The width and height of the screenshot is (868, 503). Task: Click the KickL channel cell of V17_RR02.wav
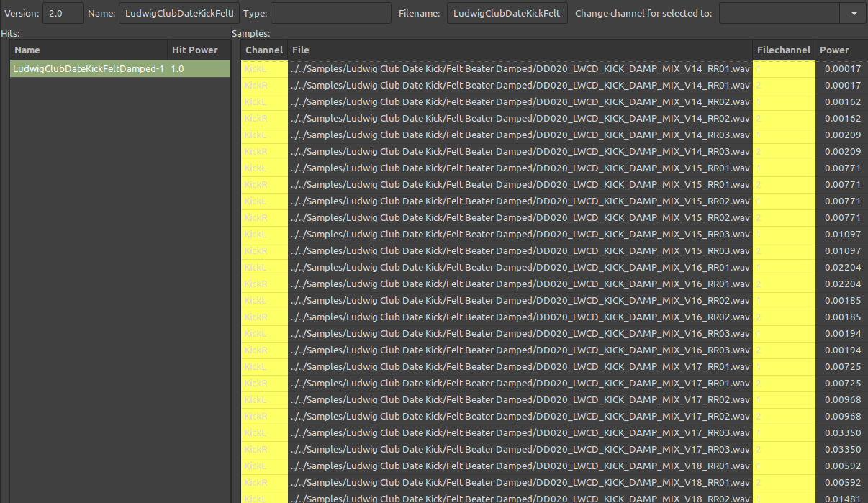point(264,400)
